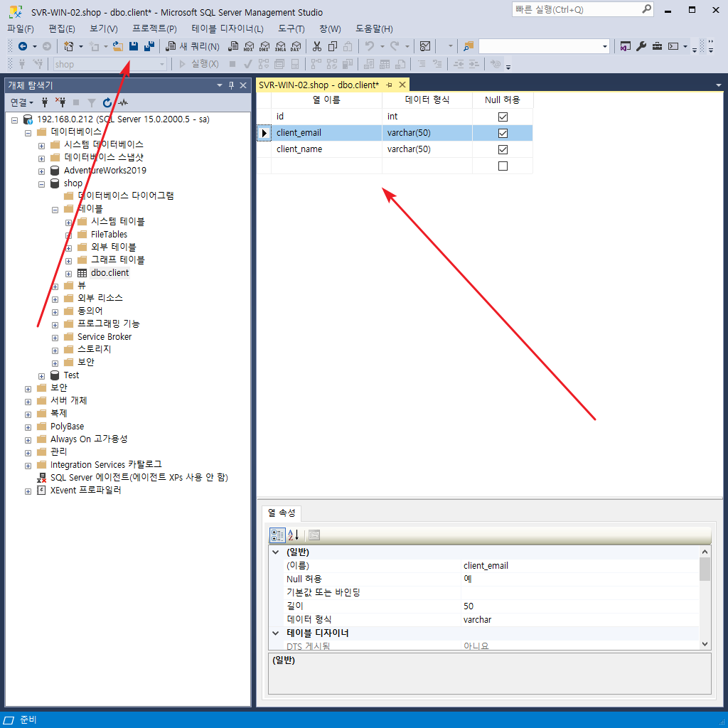Screen dimensions: 728x728
Task: Open the shop database combo box
Action: click(109, 64)
